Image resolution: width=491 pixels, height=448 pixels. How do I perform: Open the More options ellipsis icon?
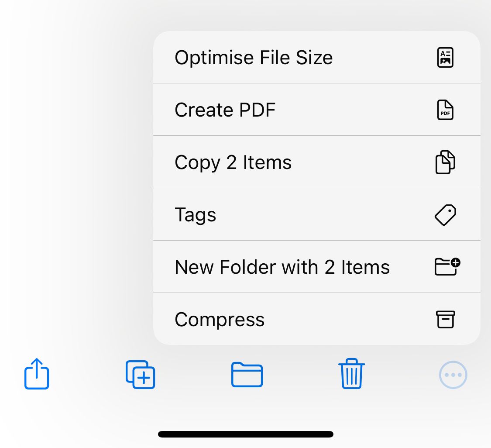pyautogui.click(x=453, y=374)
